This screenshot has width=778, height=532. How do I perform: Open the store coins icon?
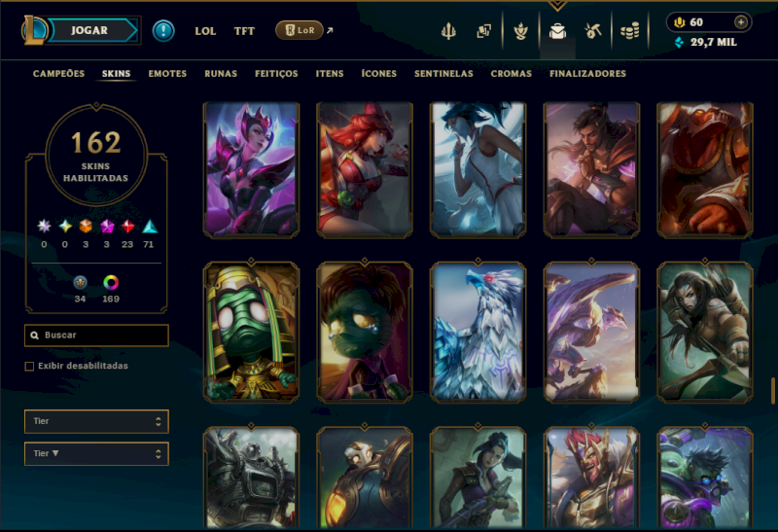click(x=629, y=32)
